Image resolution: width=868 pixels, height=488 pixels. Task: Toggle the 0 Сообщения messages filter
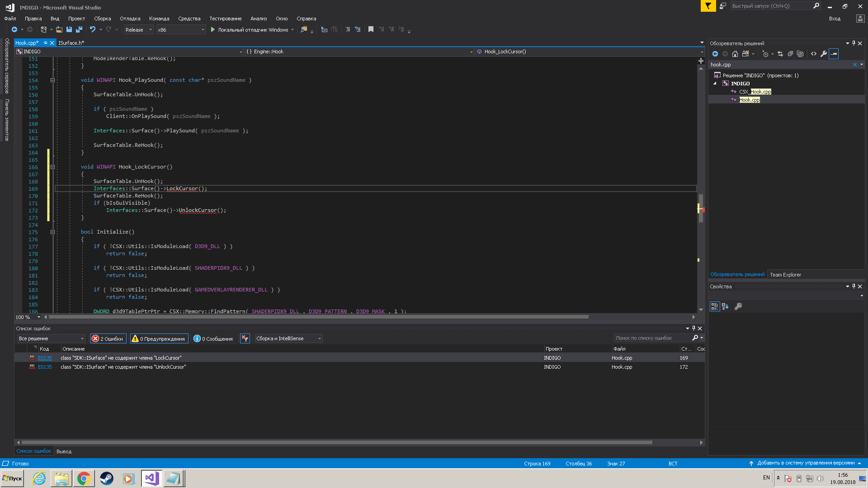(x=213, y=338)
